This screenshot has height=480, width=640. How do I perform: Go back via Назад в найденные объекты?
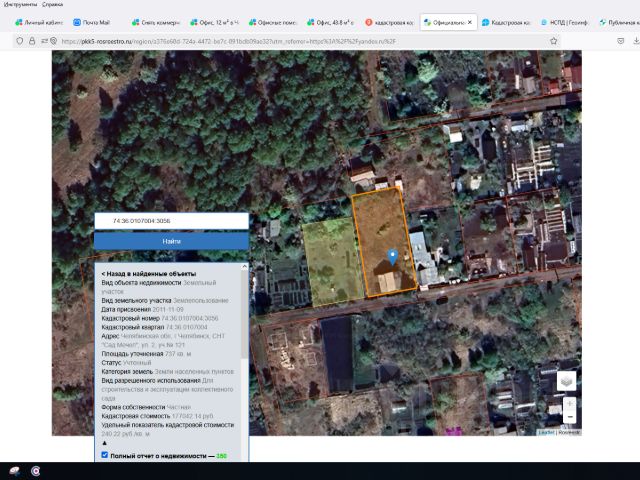click(x=149, y=273)
